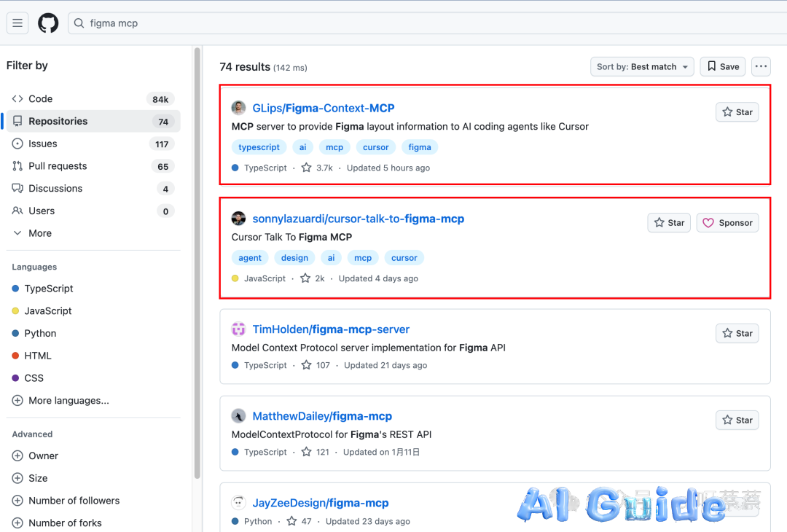Open JayZeeDesign/figma-mcp repository
The width and height of the screenshot is (787, 532).
[321, 503]
